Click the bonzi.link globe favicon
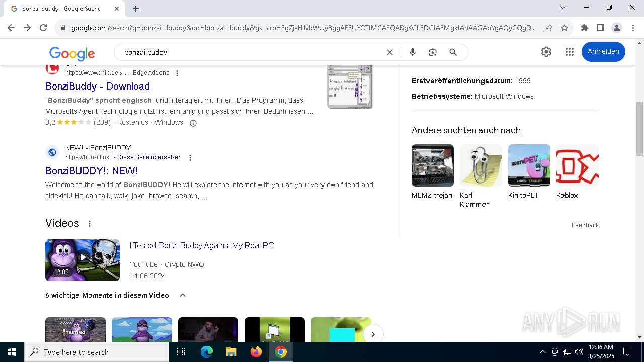Image resolution: width=644 pixels, height=362 pixels. click(x=52, y=152)
